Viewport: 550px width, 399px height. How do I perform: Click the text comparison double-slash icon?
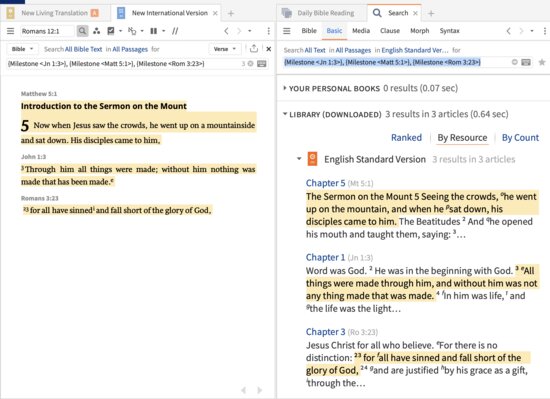tap(175, 31)
